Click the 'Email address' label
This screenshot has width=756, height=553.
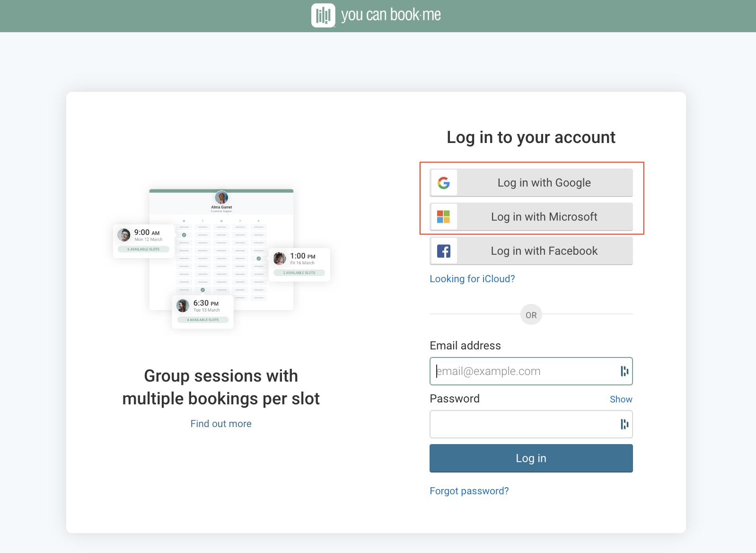465,346
